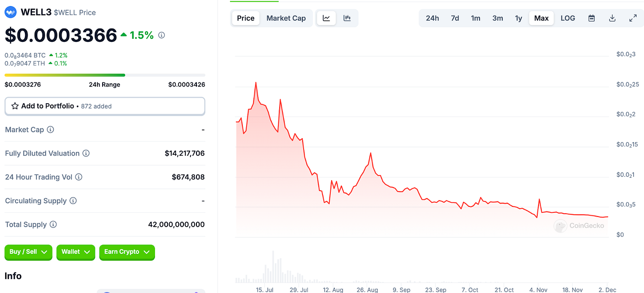Download chart data icon
Viewport: 644px width, 293px height.
tap(612, 18)
